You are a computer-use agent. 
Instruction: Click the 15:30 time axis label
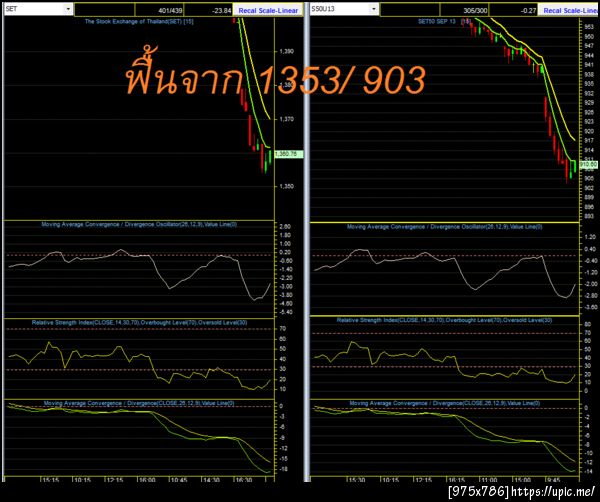pyautogui.click(x=357, y=480)
